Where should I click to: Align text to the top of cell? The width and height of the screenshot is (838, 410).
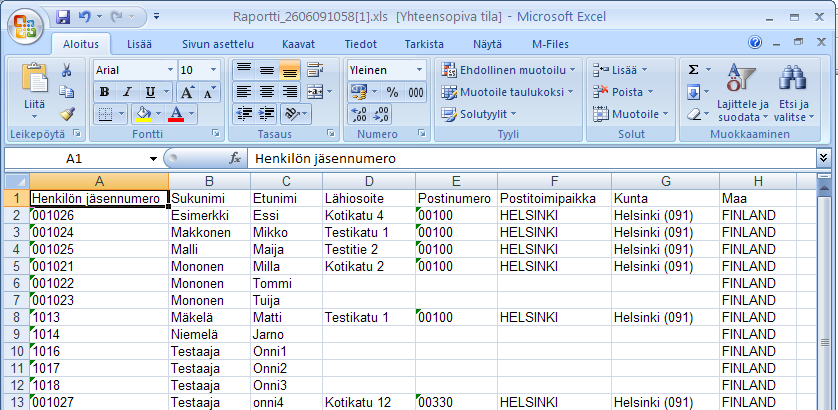[244, 70]
